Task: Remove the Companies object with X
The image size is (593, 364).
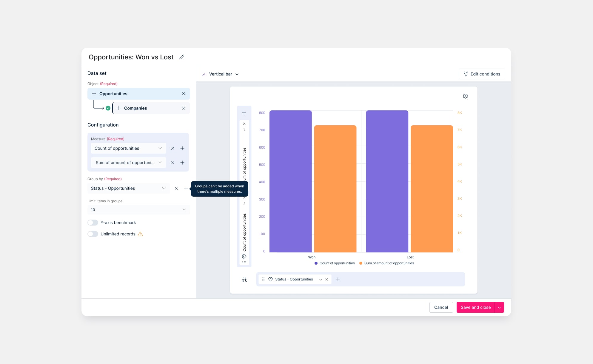Action: [184, 108]
